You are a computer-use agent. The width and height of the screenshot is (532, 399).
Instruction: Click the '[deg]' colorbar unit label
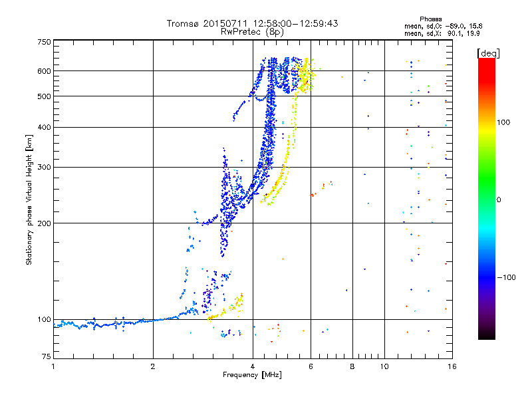(x=488, y=53)
